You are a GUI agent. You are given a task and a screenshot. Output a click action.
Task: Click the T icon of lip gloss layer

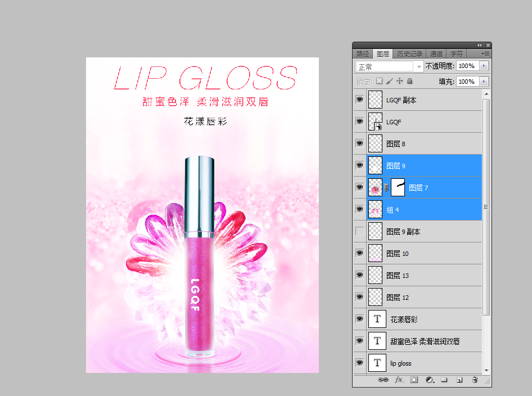[x=377, y=363]
